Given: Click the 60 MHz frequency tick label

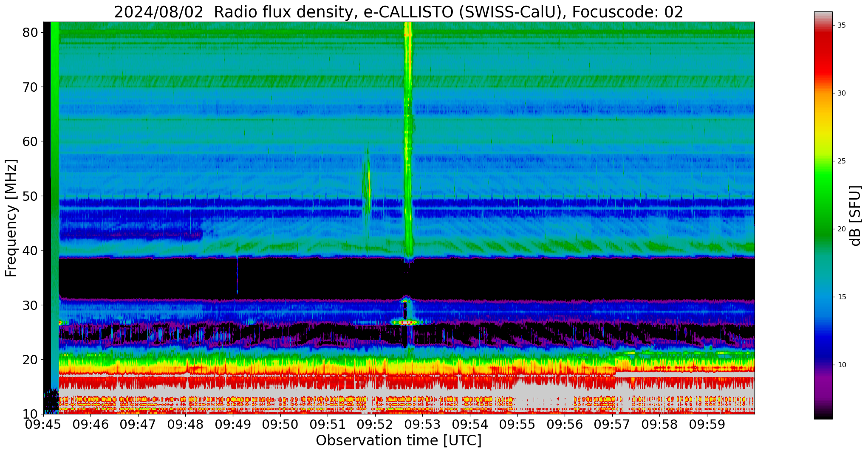Looking at the screenshot, I should tap(31, 141).
